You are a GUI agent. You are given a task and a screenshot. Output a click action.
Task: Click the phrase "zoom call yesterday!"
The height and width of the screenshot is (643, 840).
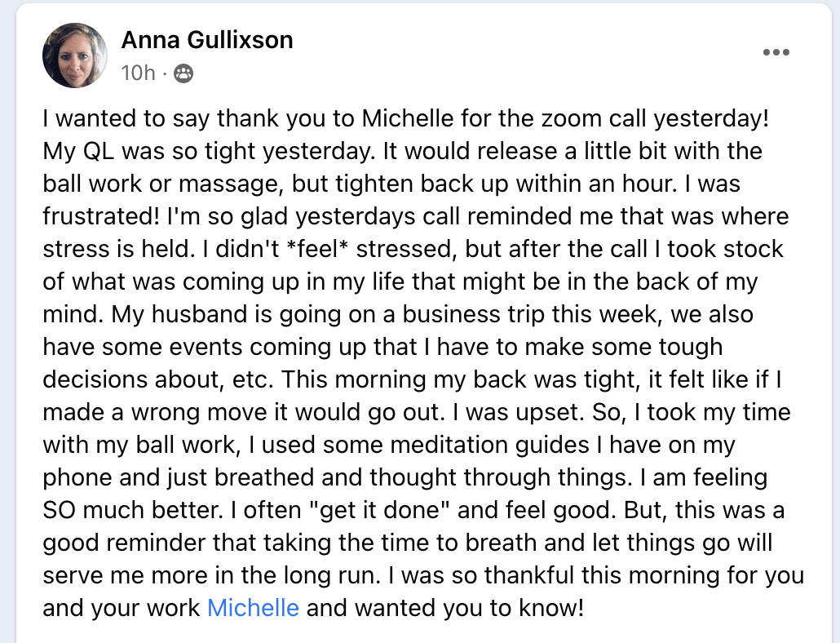click(655, 119)
